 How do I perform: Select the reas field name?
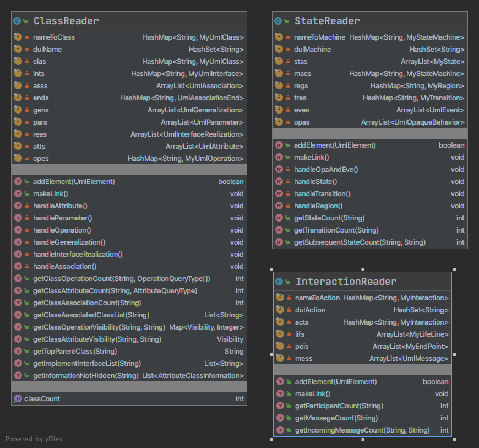(x=40, y=134)
